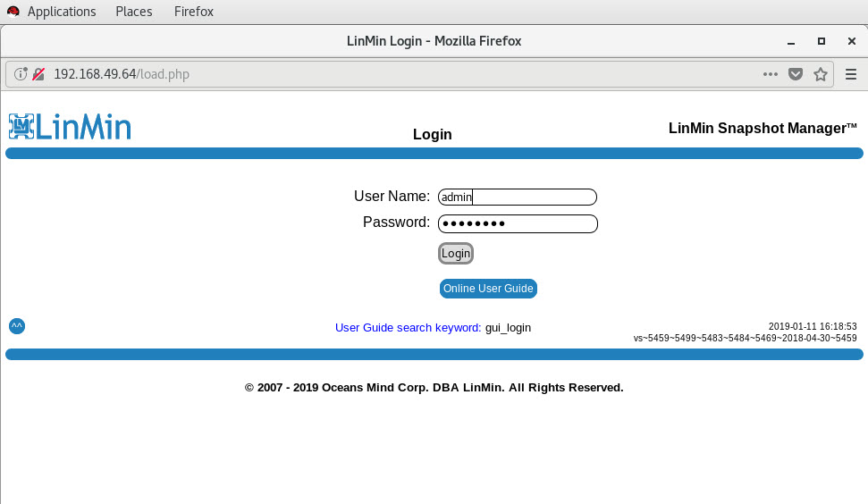Open the Applications menu

[62, 12]
